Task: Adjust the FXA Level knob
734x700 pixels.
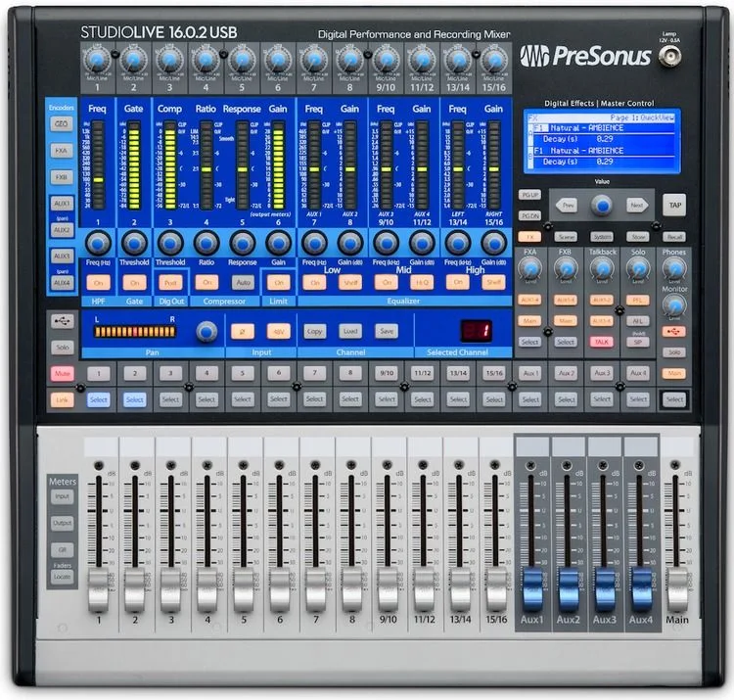Action: pos(529,269)
